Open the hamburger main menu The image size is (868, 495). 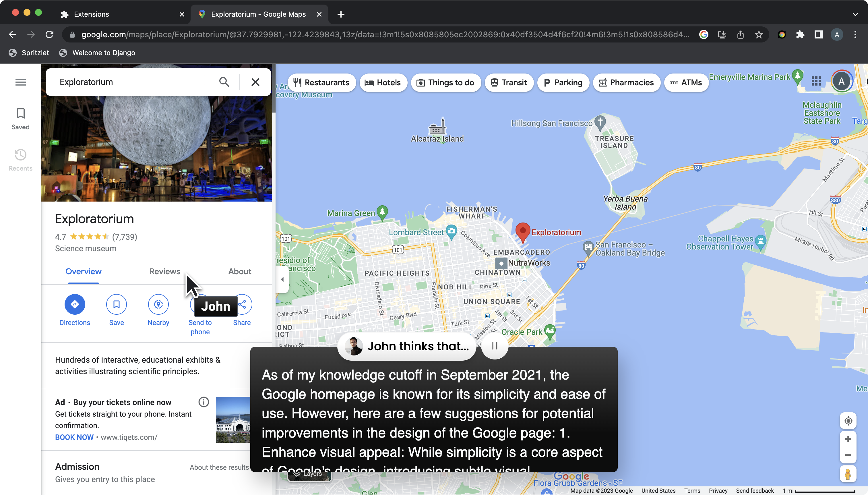20,82
